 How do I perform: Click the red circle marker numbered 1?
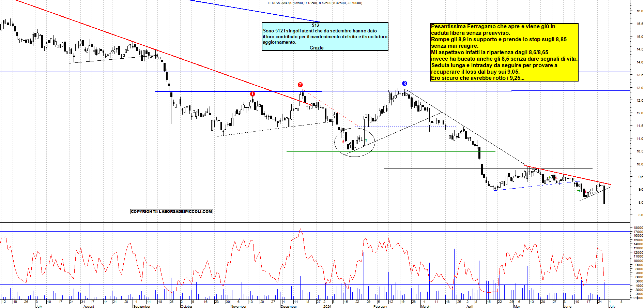[x=252, y=94]
